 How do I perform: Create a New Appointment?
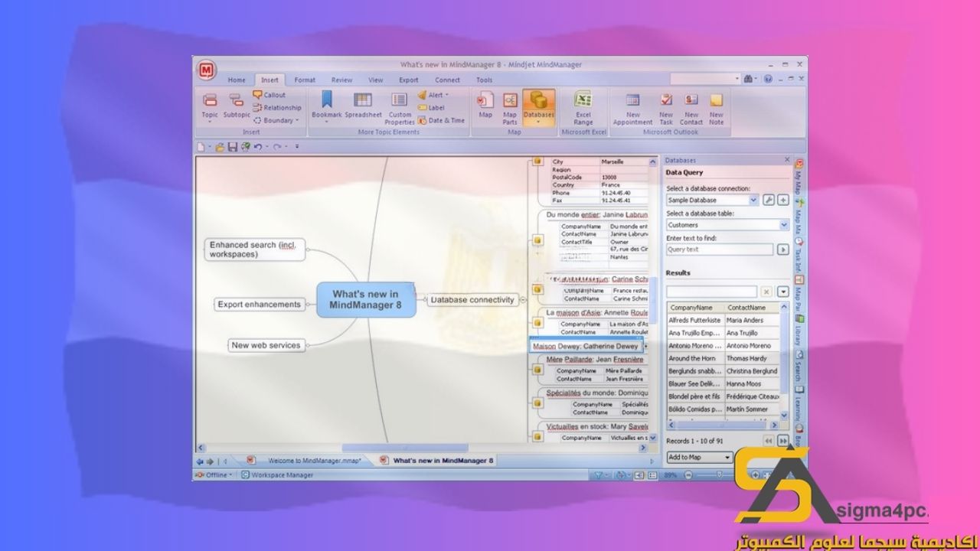pyautogui.click(x=632, y=108)
